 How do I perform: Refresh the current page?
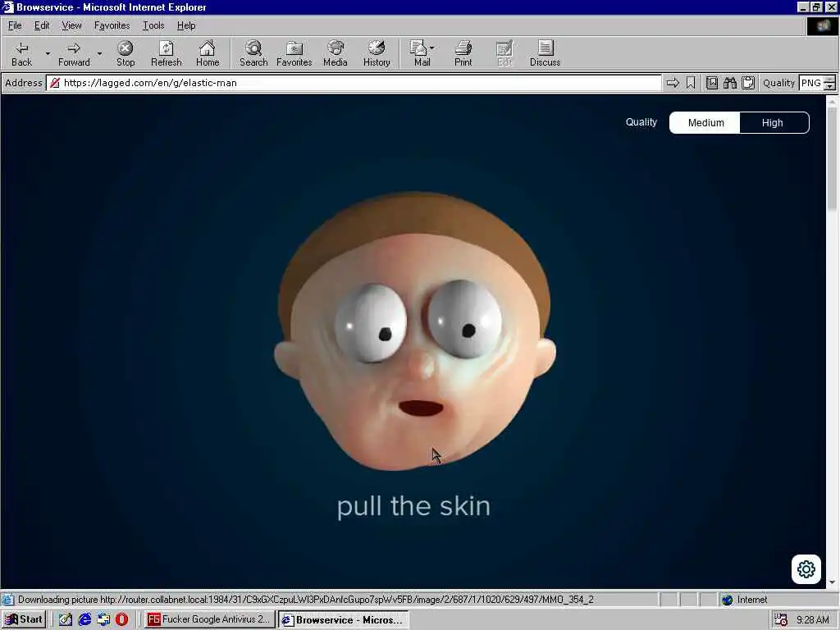pos(166,53)
